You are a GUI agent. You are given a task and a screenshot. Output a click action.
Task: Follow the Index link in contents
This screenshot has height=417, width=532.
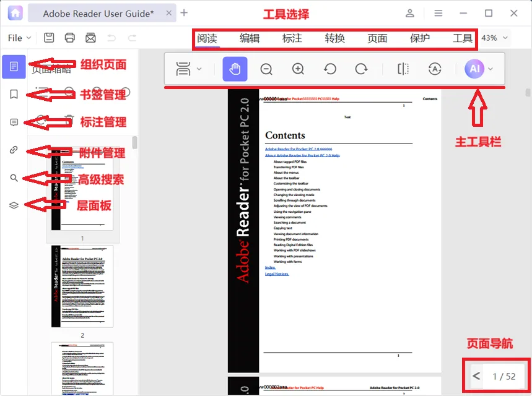tap(270, 267)
